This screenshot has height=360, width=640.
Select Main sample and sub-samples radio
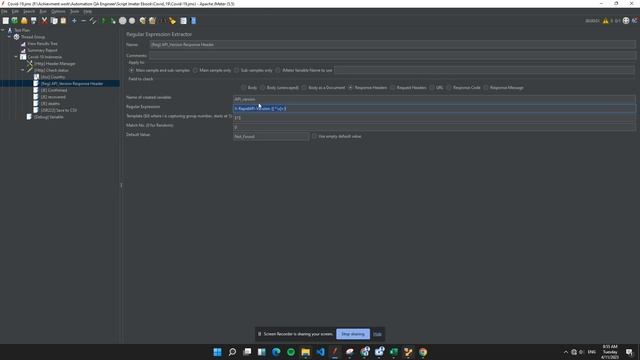point(132,70)
